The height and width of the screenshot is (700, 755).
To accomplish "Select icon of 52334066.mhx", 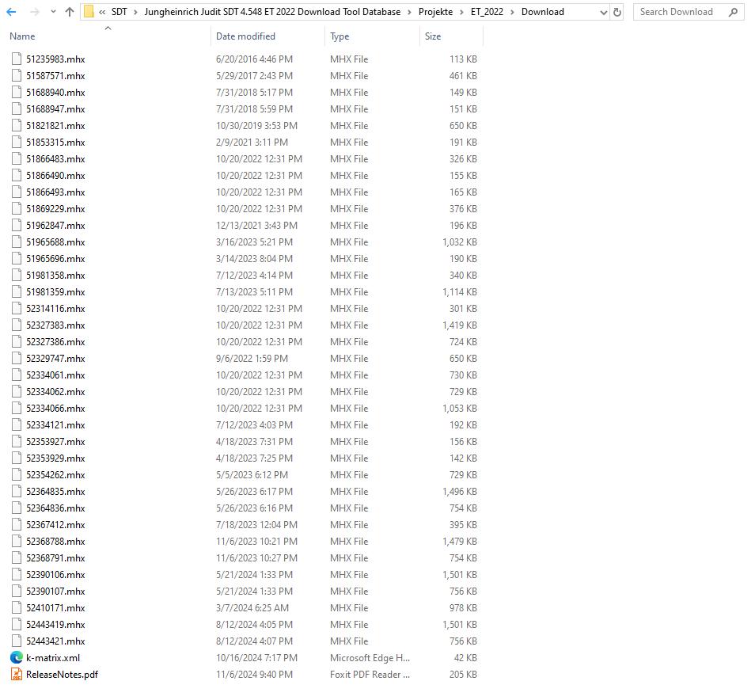I will pyautogui.click(x=17, y=408).
